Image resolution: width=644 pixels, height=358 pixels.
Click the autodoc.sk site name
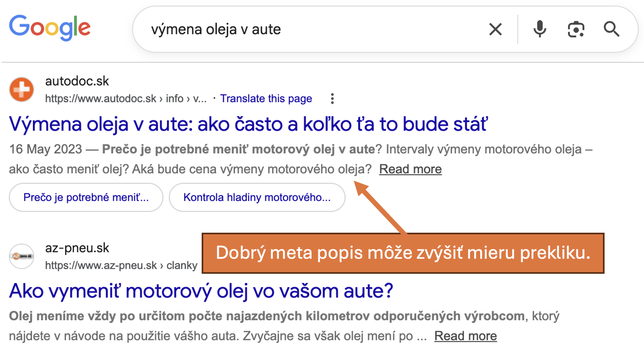(77, 81)
